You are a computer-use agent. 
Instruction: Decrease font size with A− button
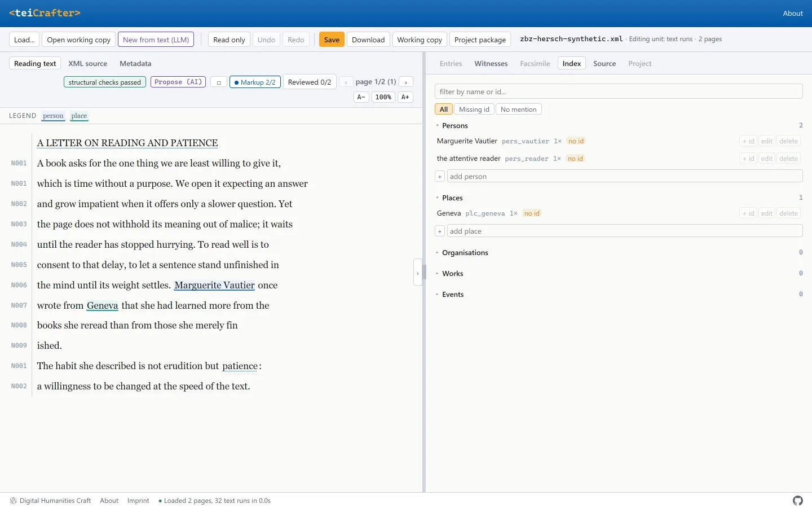[361, 97]
